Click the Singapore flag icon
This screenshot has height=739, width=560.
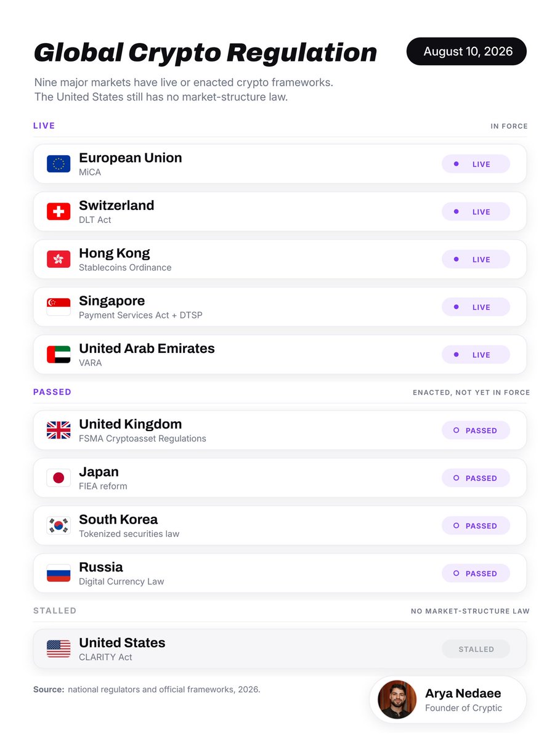59,307
